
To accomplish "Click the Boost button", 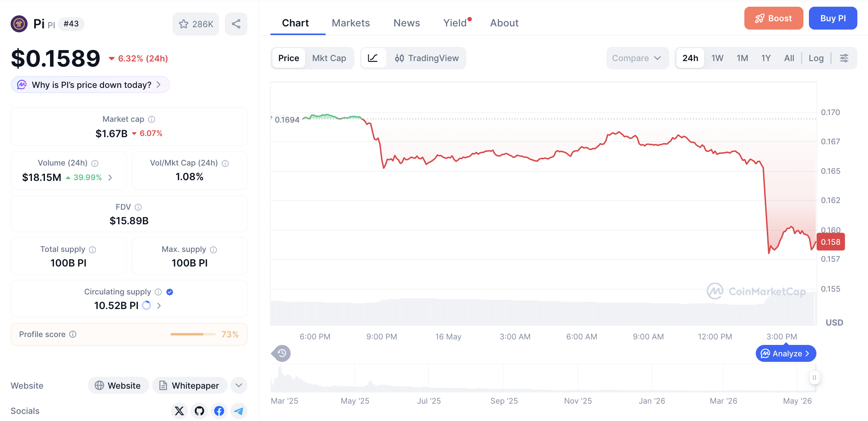I will click(773, 18).
